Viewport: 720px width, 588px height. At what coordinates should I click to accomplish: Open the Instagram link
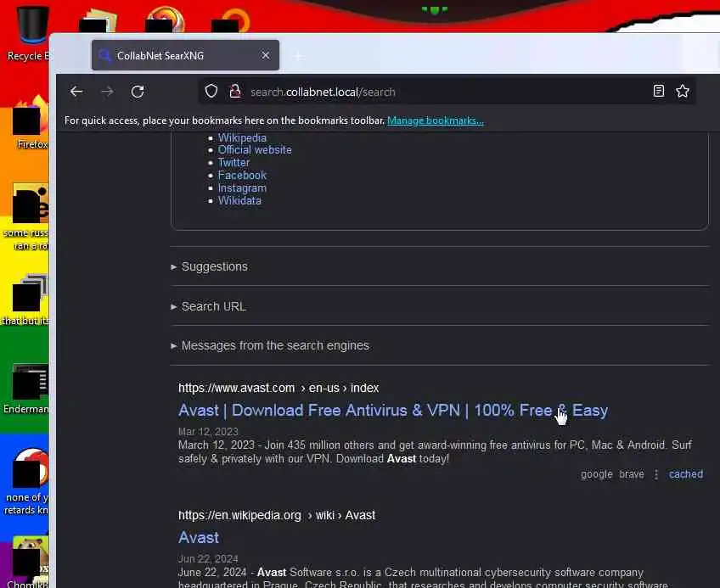point(242,188)
